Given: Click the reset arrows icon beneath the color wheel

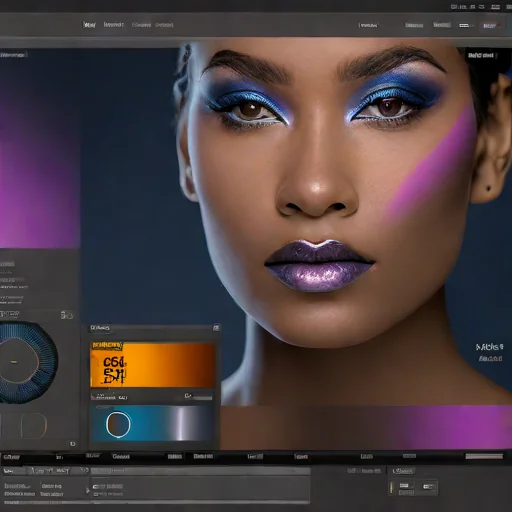Looking at the screenshot, I should 72,444.
